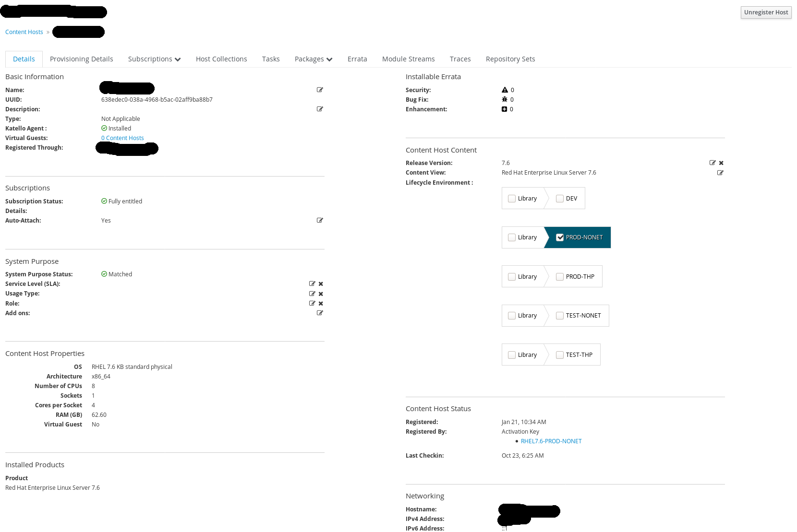Go to Content Hosts breadcrumb
The width and height of the screenshot is (797, 532).
click(x=24, y=32)
